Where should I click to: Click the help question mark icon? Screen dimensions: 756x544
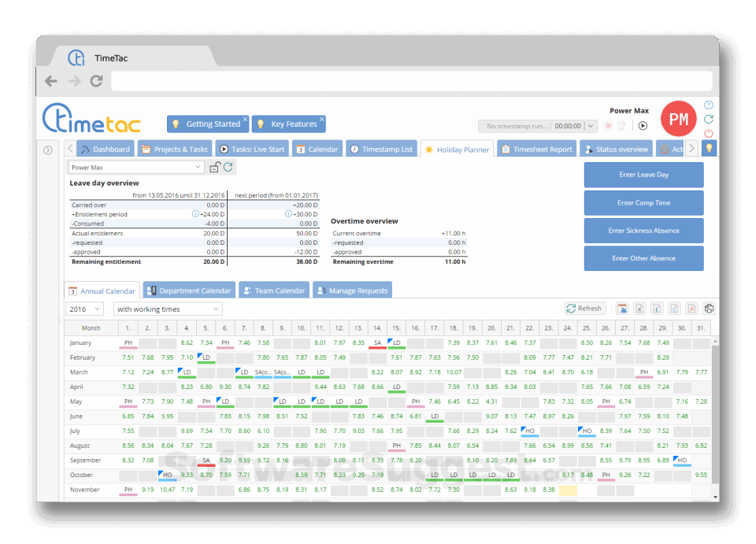pos(708,105)
